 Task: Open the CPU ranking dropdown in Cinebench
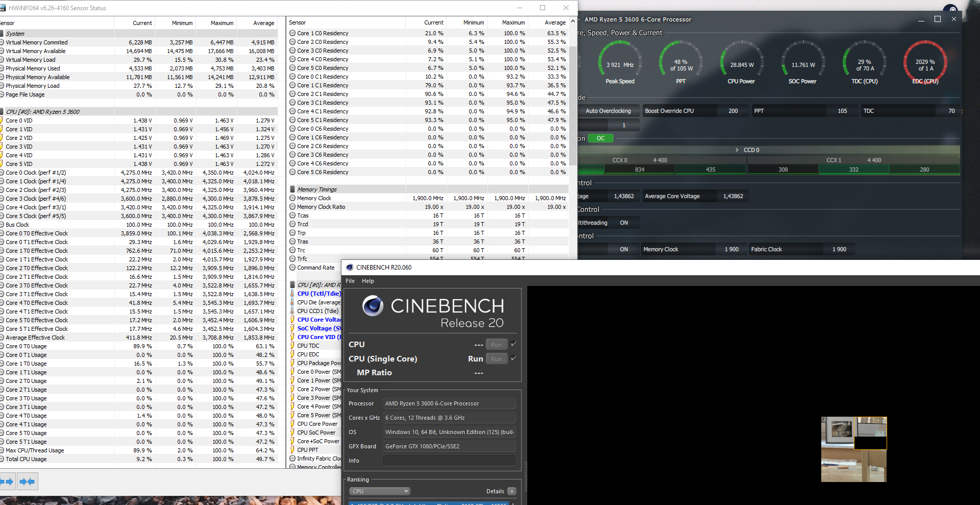380,491
